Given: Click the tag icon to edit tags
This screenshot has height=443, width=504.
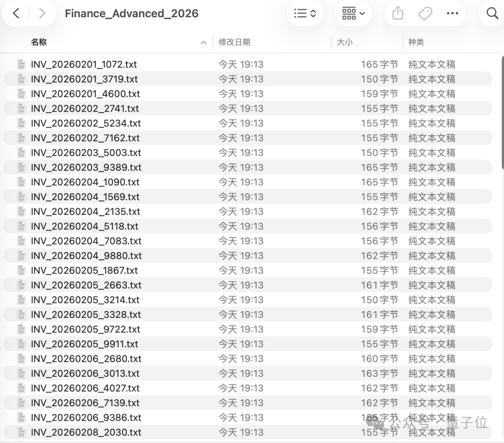Looking at the screenshot, I should click(425, 14).
